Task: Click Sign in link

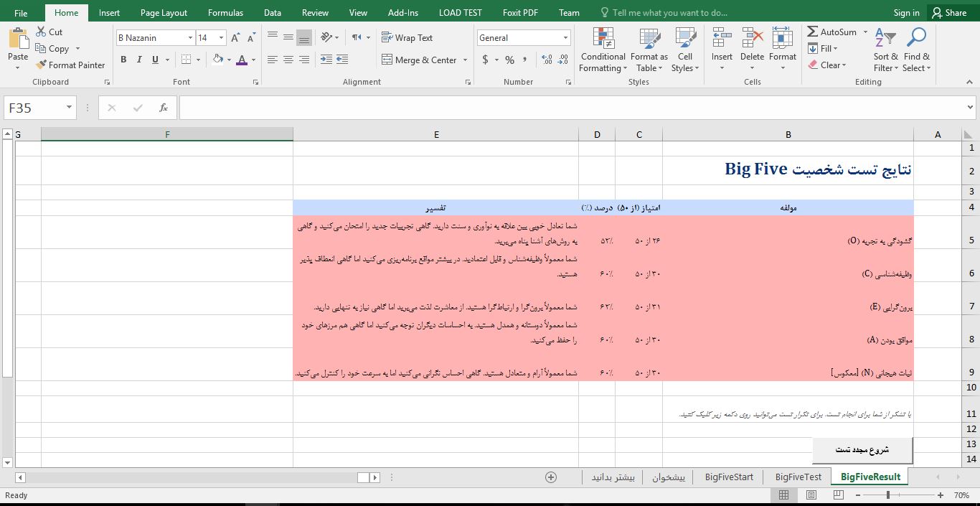Action: [x=906, y=12]
